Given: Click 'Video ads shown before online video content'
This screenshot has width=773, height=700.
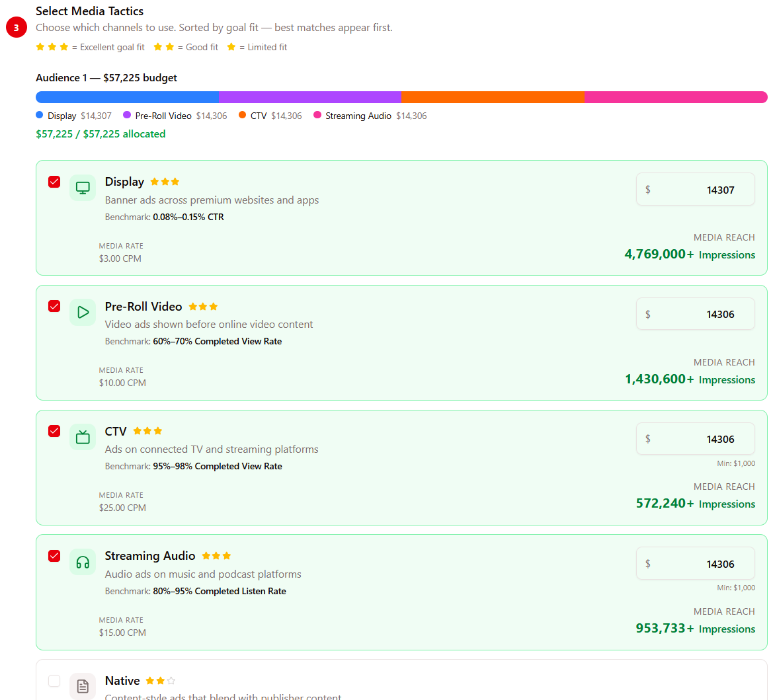Looking at the screenshot, I should pyautogui.click(x=209, y=324).
